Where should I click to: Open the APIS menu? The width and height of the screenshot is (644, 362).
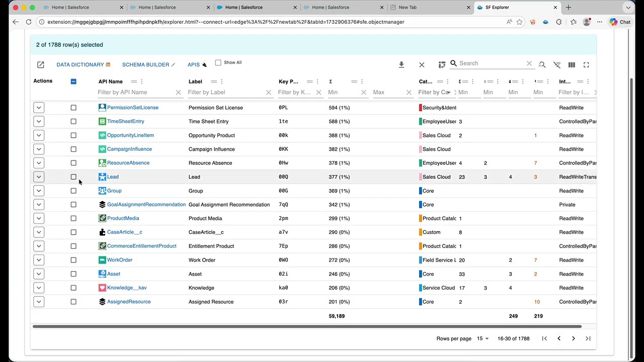pyautogui.click(x=197, y=65)
